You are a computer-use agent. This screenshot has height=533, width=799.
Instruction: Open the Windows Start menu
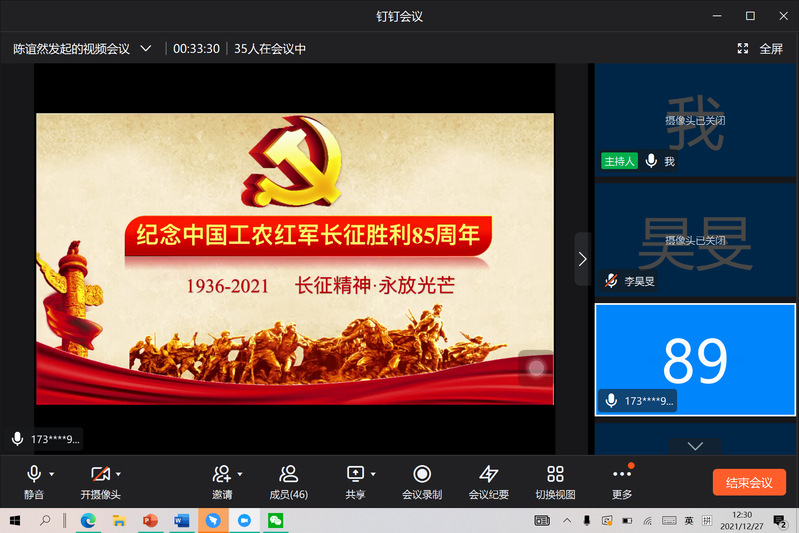(15, 520)
